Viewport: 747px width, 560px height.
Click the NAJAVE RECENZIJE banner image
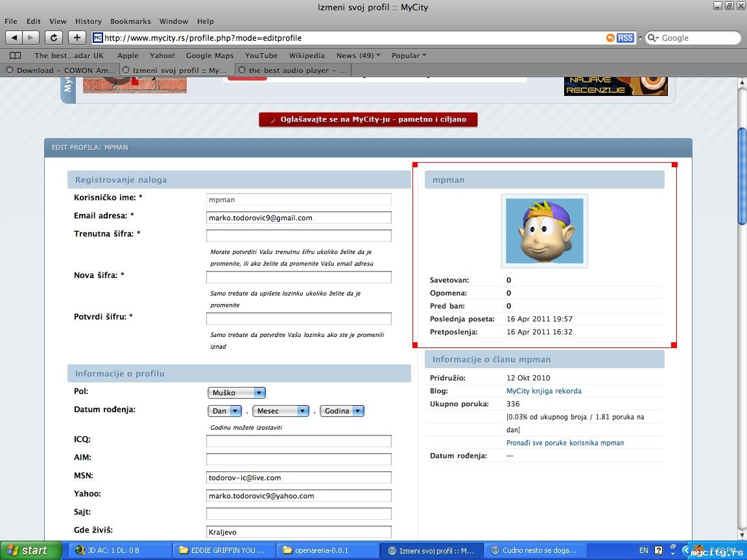pyautogui.click(x=615, y=86)
